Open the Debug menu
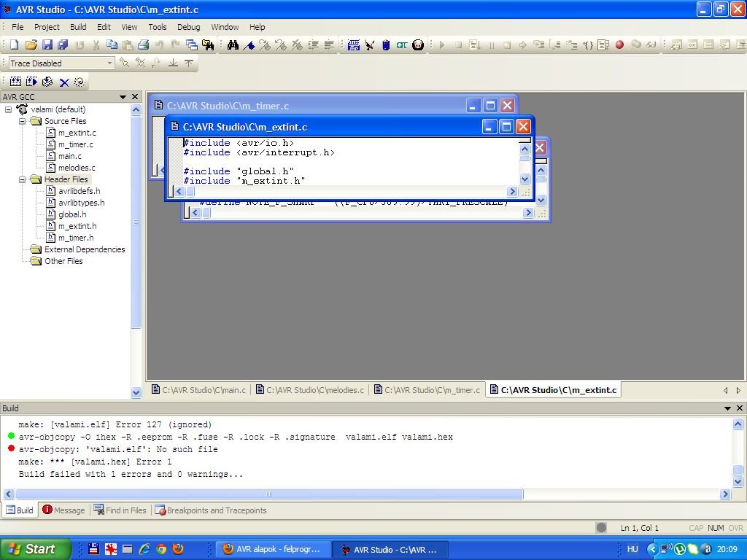Viewport: 747px width, 560px height. 189,27
